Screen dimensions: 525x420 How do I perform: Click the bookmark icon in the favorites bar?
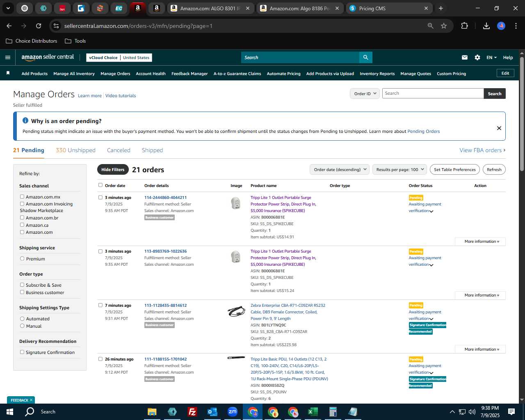click(x=8, y=73)
